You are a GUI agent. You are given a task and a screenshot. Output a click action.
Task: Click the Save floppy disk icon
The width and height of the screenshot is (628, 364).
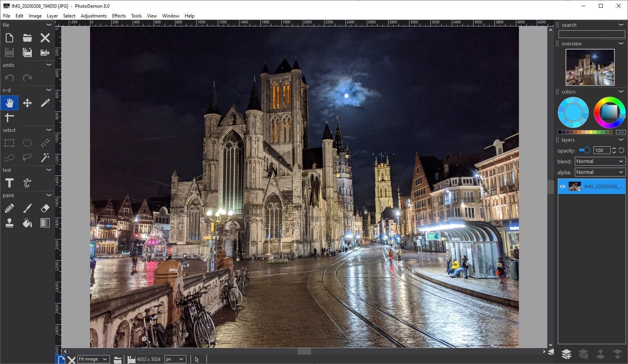point(9,52)
